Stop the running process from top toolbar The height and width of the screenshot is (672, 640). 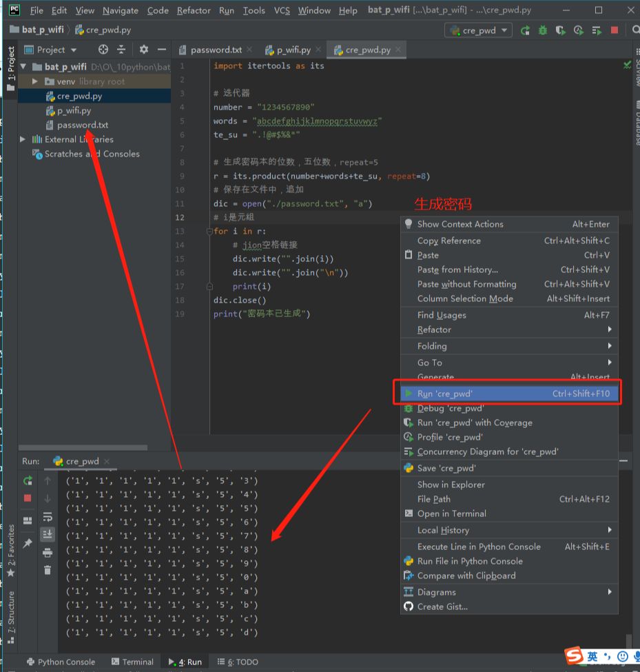click(x=615, y=30)
